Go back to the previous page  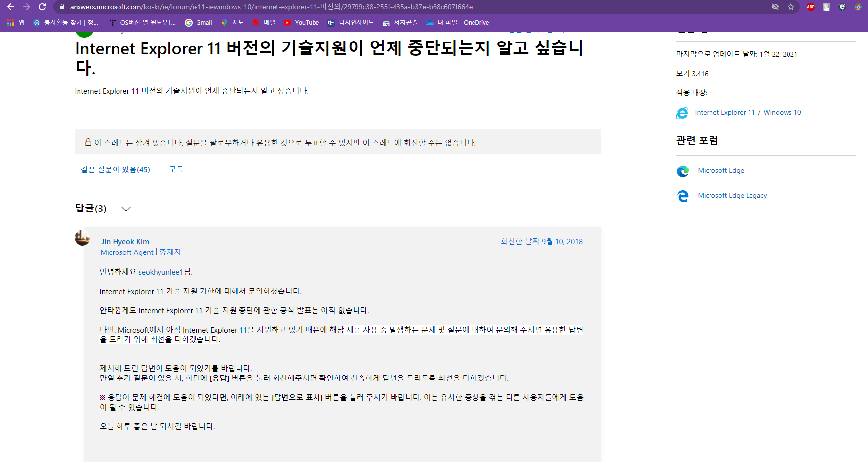coord(11,7)
